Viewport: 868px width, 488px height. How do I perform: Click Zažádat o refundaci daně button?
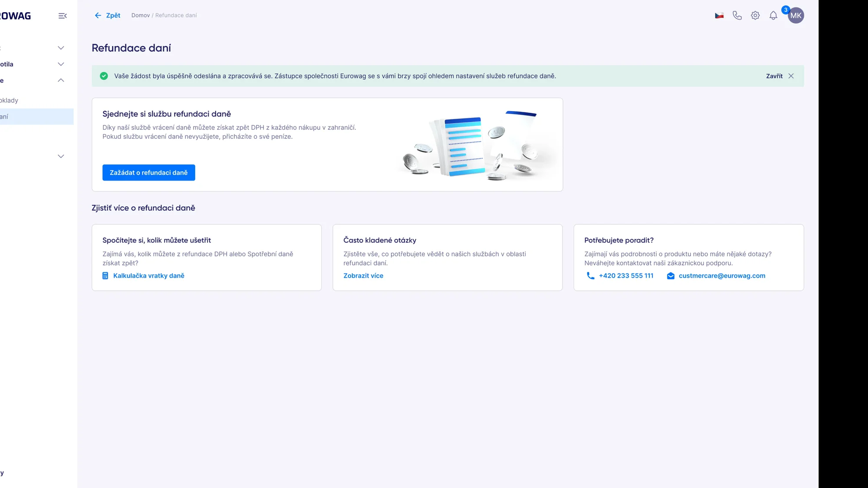(x=148, y=173)
